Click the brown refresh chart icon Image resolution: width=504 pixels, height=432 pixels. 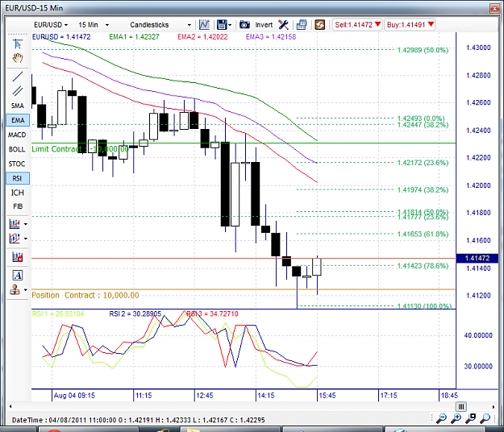(x=320, y=25)
